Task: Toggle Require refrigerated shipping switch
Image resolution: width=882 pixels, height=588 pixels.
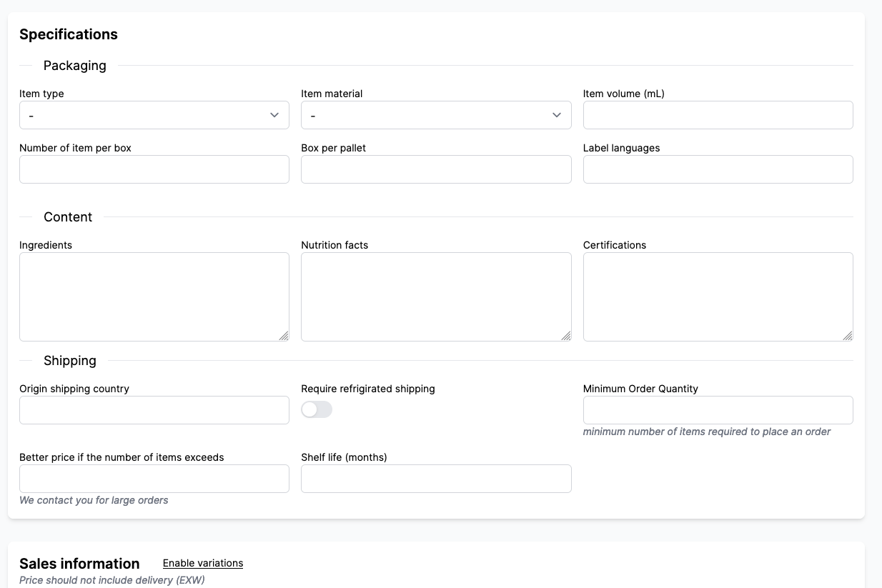Action: pos(317,409)
